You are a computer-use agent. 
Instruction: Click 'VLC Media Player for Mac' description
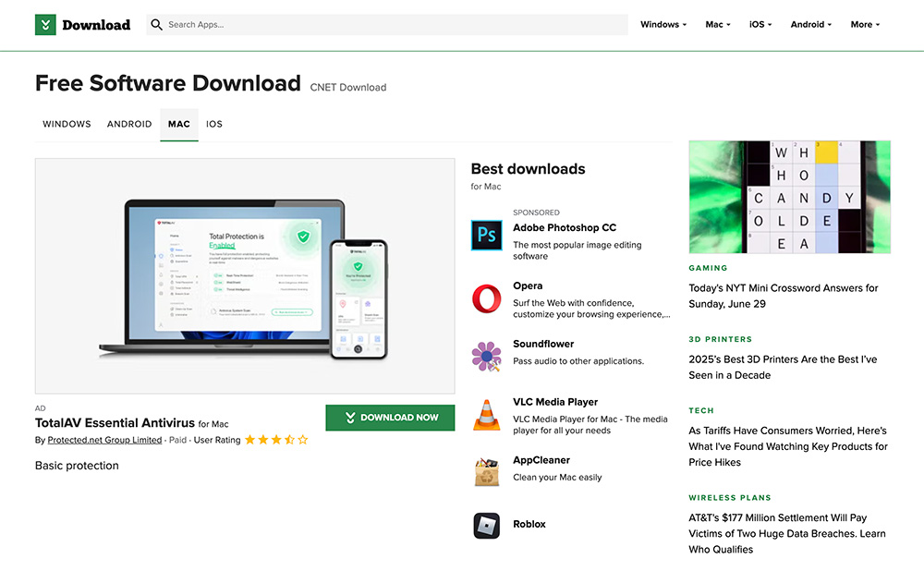(590, 425)
